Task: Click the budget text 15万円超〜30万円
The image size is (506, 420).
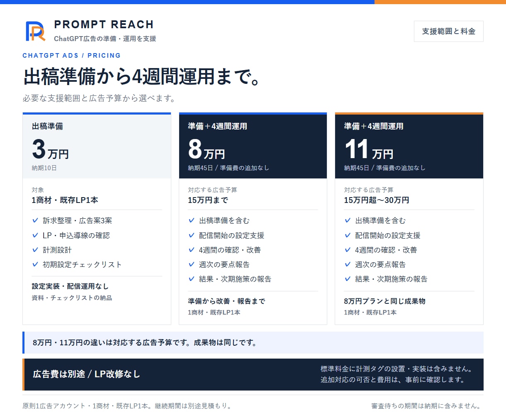Action: pyautogui.click(x=377, y=200)
